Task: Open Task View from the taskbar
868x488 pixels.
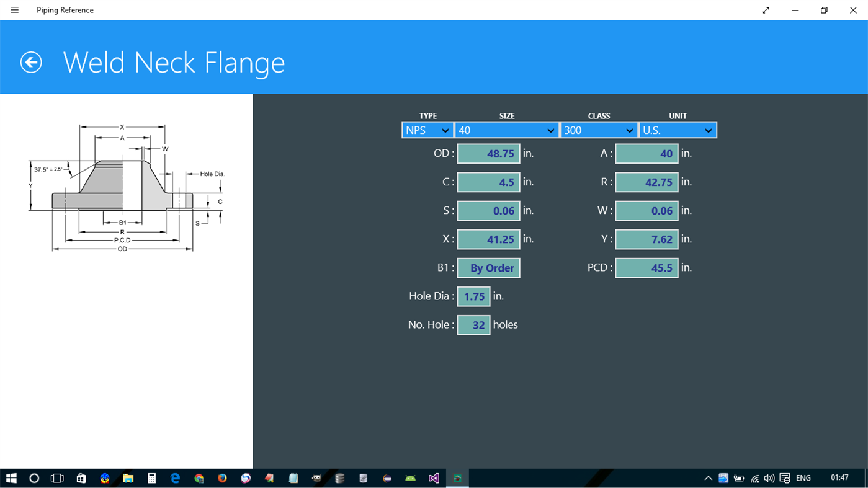Action: click(56, 478)
